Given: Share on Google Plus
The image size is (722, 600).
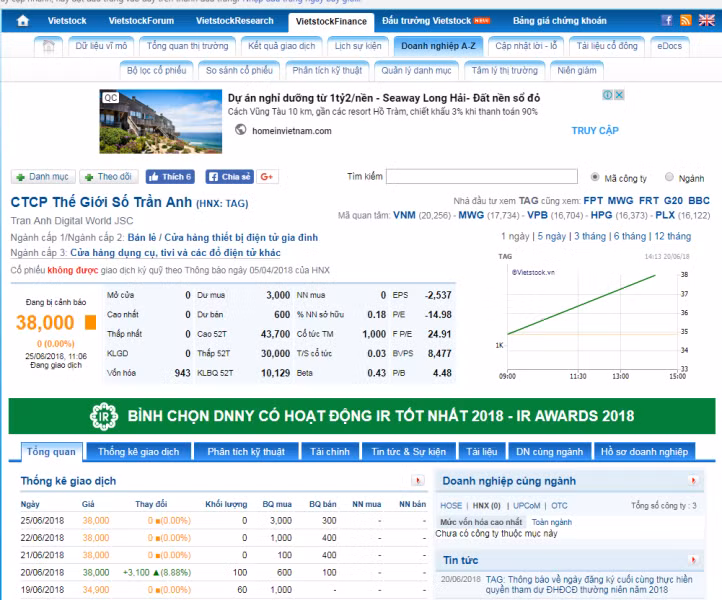Looking at the screenshot, I should 267,177.
